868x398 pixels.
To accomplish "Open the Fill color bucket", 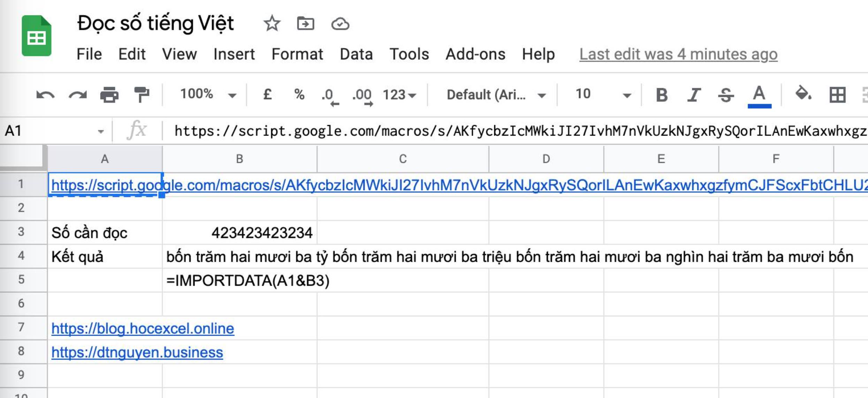I will click(x=803, y=94).
